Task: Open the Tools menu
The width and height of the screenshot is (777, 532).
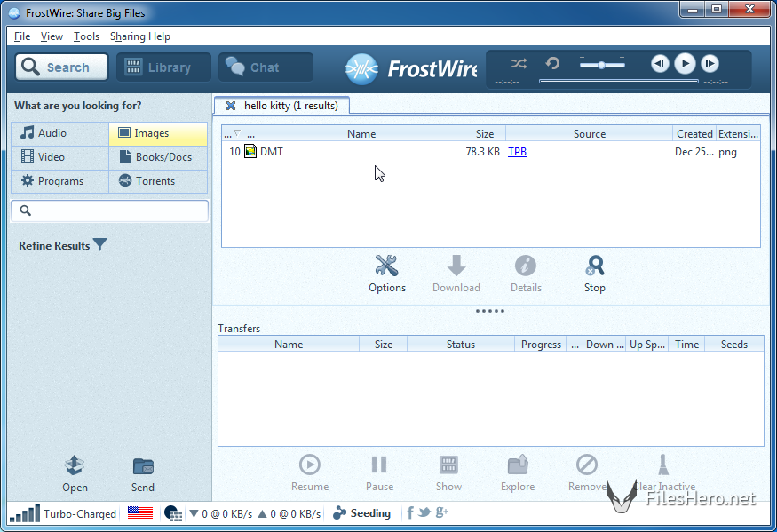Action: pos(86,36)
